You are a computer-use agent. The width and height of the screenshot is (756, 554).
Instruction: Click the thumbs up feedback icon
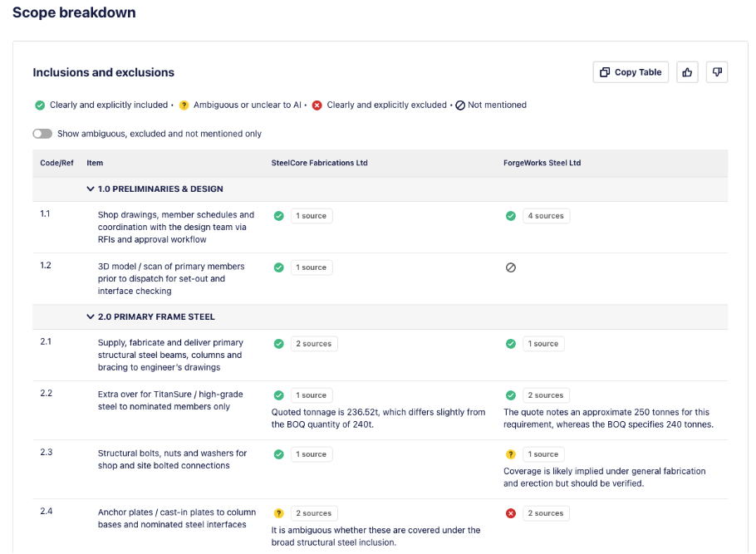pos(687,72)
